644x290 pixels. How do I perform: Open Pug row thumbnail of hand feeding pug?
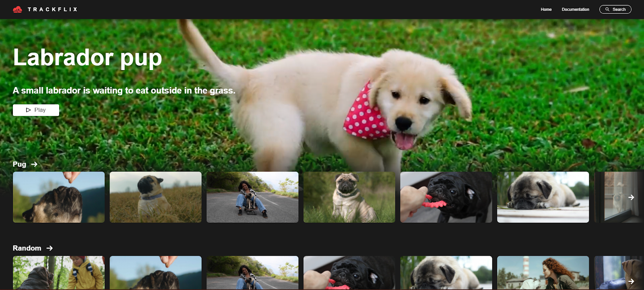[x=59, y=197]
